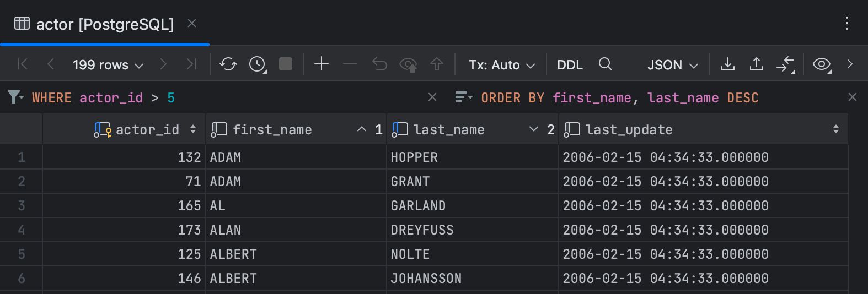Click the compare data arrows icon
This screenshot has width=868, height=294.
coord(785,64)
